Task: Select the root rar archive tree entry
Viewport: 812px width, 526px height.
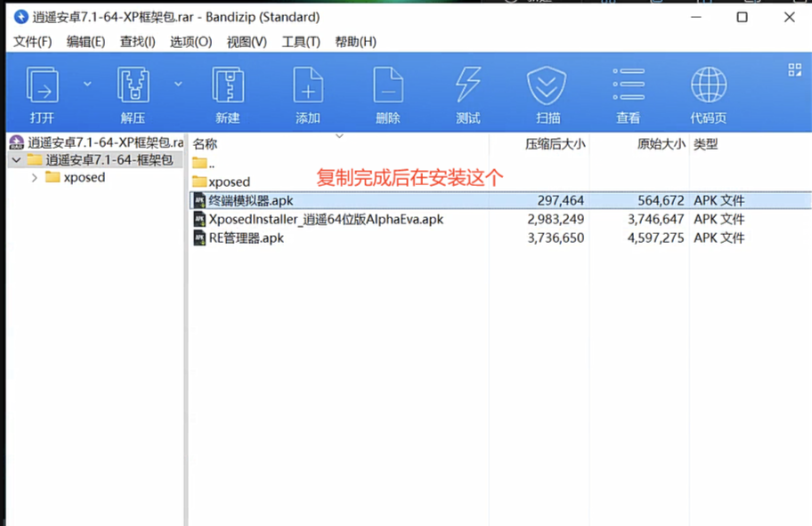Action: 105,142
